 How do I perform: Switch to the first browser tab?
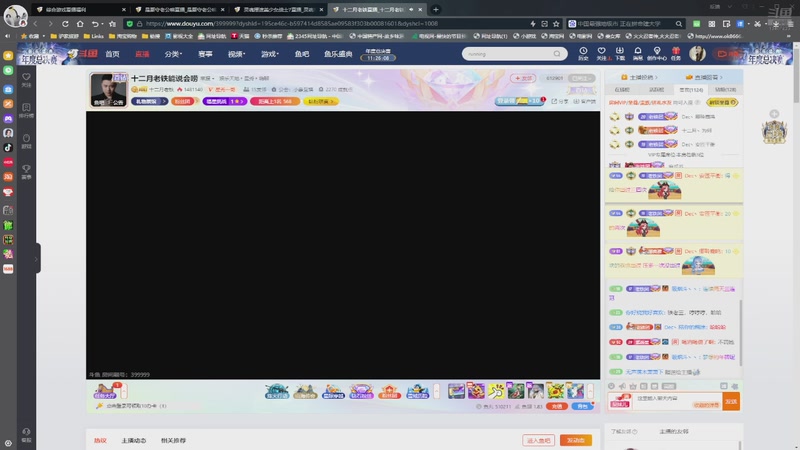pos(82,9)
